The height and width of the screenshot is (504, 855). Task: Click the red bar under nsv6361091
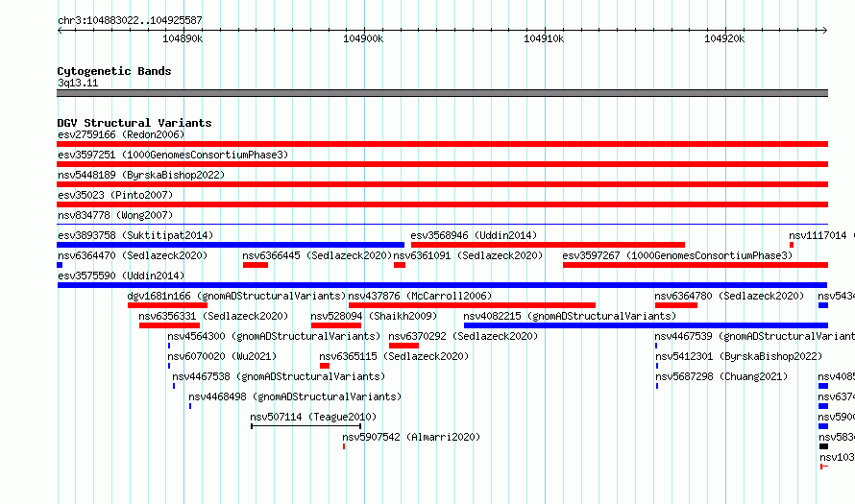pyautogui.click(x=400, y=265)
